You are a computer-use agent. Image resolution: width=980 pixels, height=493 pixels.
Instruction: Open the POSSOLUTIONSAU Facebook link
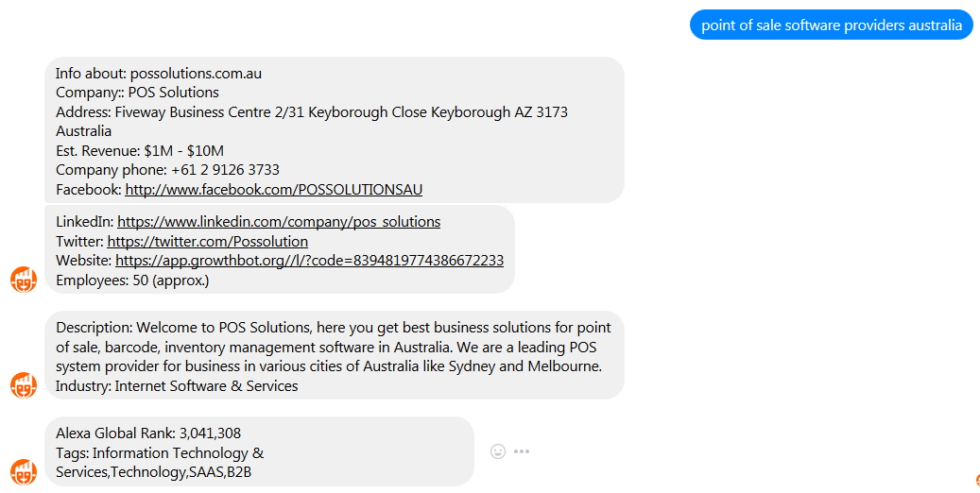point(274,189)
